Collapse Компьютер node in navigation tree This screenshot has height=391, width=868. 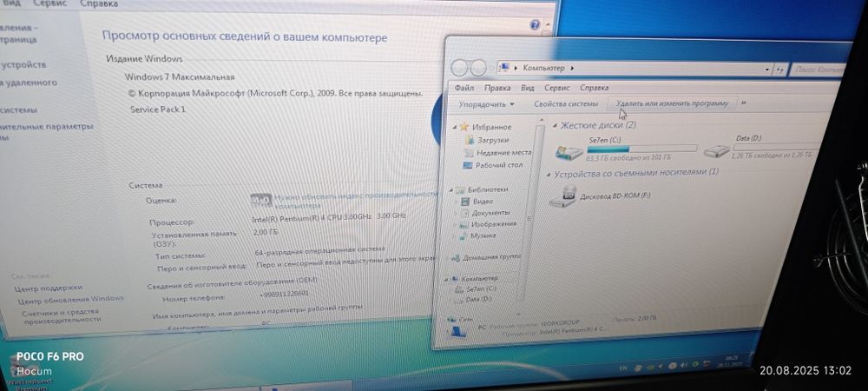[447, 279]
